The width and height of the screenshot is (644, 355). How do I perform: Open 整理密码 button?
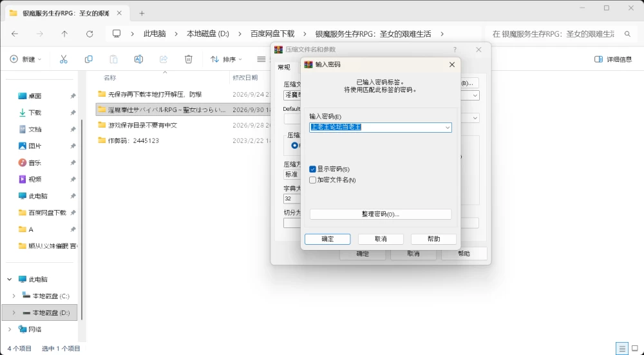381,214
